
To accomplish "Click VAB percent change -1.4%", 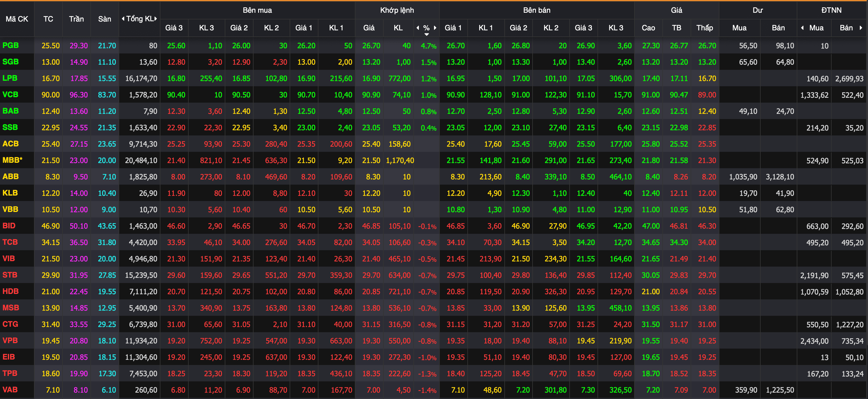I will pyautogui.click(x=427, y=390).
